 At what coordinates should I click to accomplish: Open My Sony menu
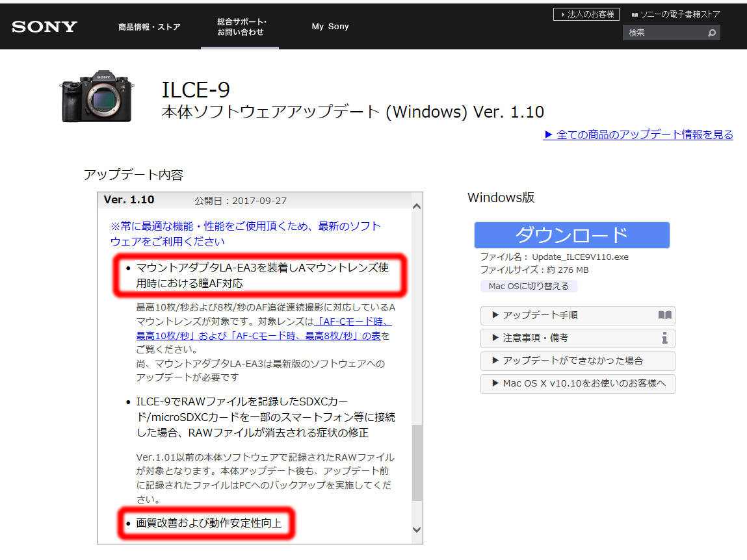pos(330,27)
